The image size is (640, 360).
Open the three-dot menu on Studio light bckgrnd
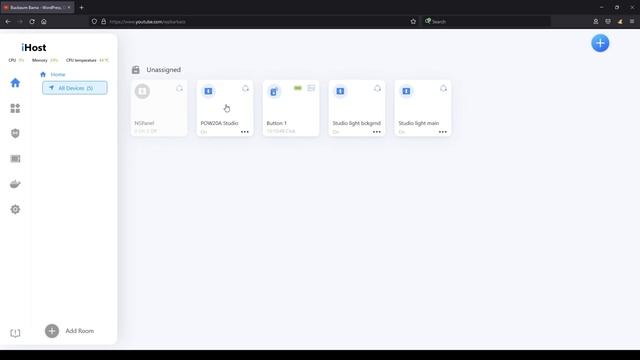point(376,132)
